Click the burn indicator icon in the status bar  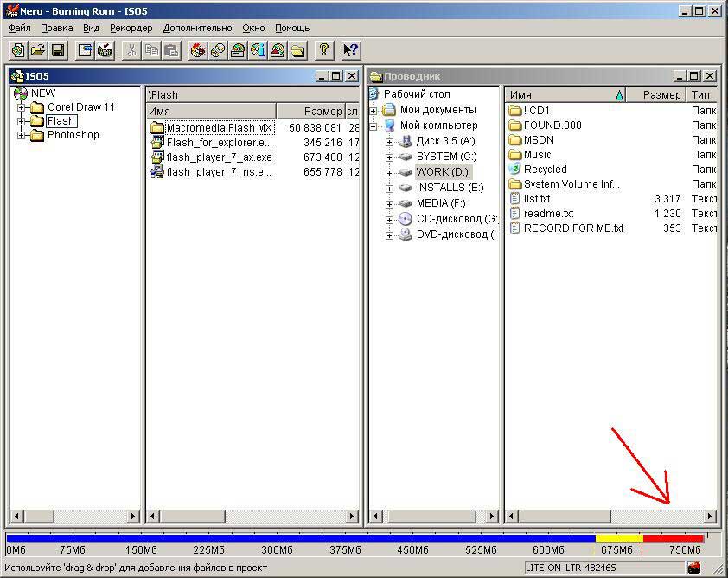pos(694,568)
